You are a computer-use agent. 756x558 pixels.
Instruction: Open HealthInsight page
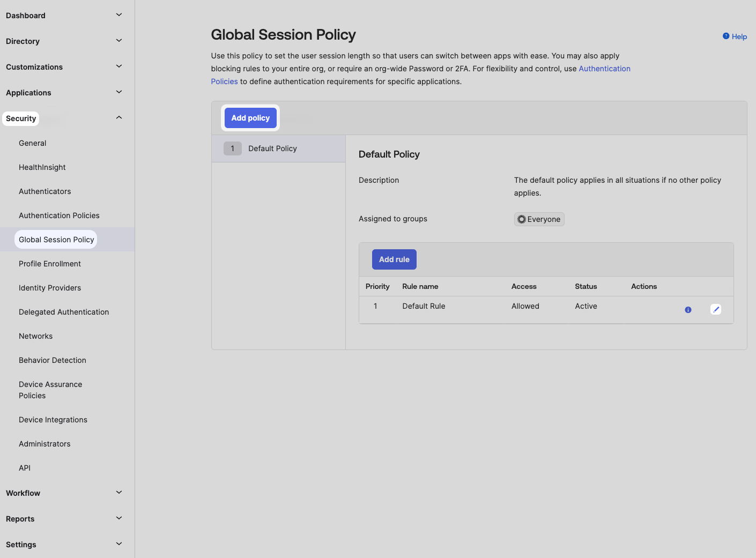(42, 167)
